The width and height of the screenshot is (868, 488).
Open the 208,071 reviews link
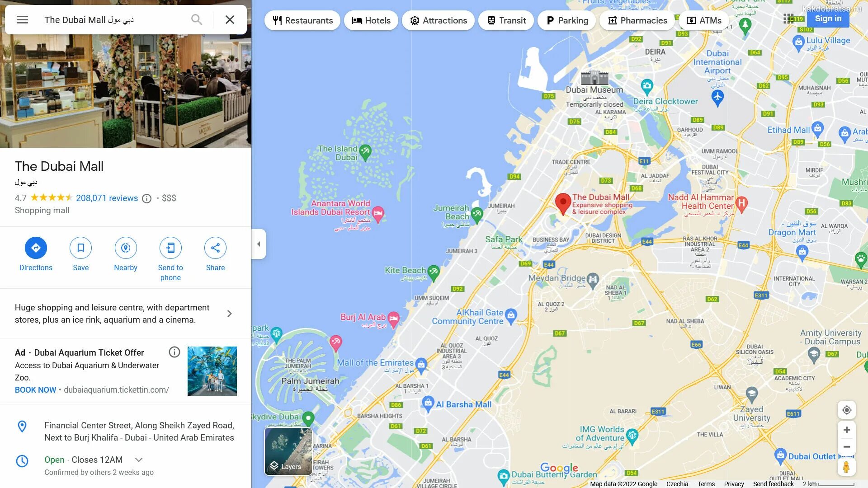click(107, 198)
